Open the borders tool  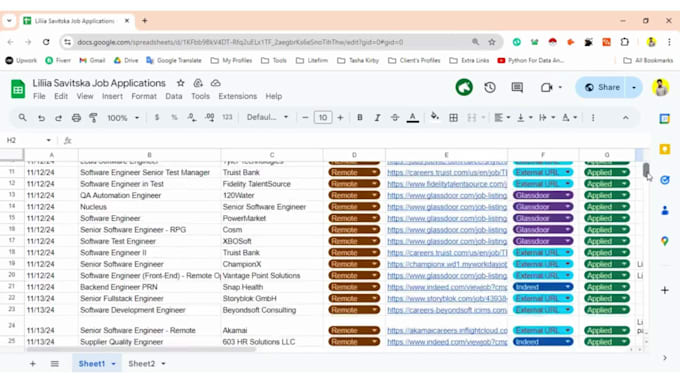[453, 118]
